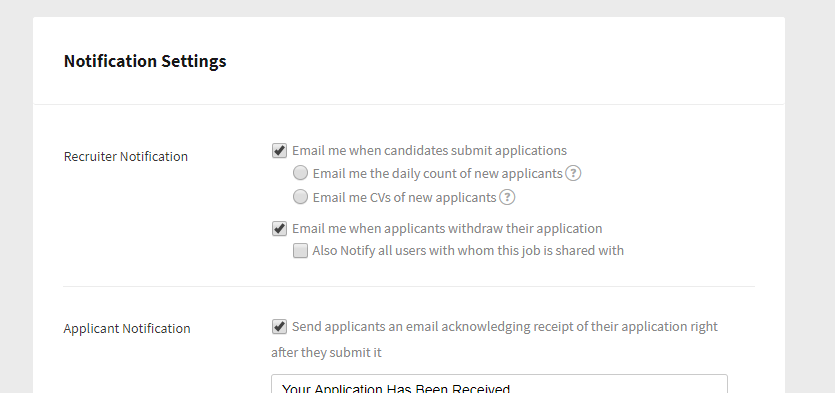The image size is (835, 393).
Task: Click the 'Also Notify all users' label text
Action: (x=468, y=250)
